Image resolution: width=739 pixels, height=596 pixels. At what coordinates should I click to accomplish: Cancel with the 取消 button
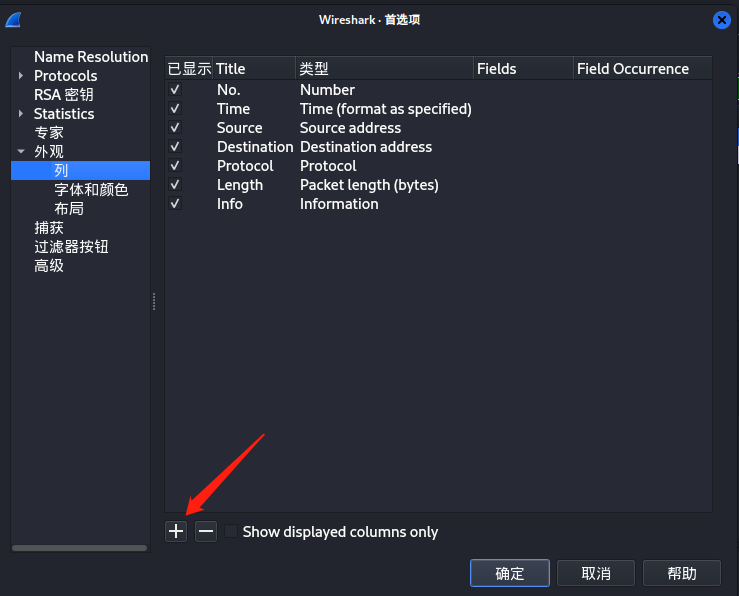pyautogui.click(x=596, y=573)
